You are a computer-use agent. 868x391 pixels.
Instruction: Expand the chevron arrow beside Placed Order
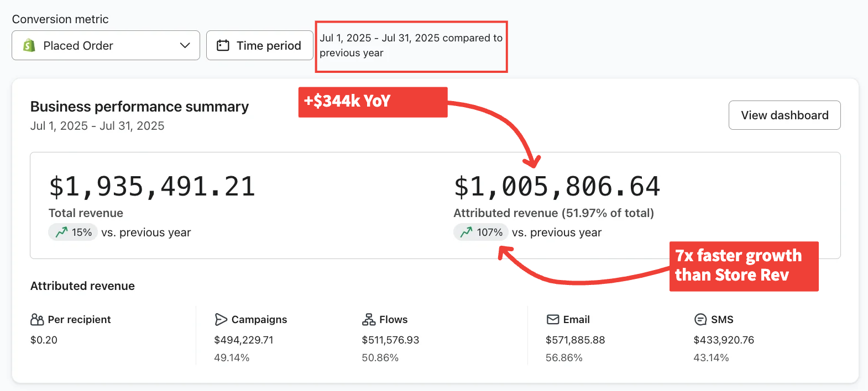(185, 45)
